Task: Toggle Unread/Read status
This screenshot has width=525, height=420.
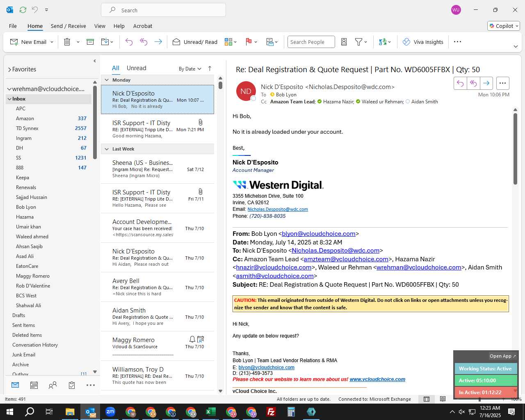Action: click(195, 42)
